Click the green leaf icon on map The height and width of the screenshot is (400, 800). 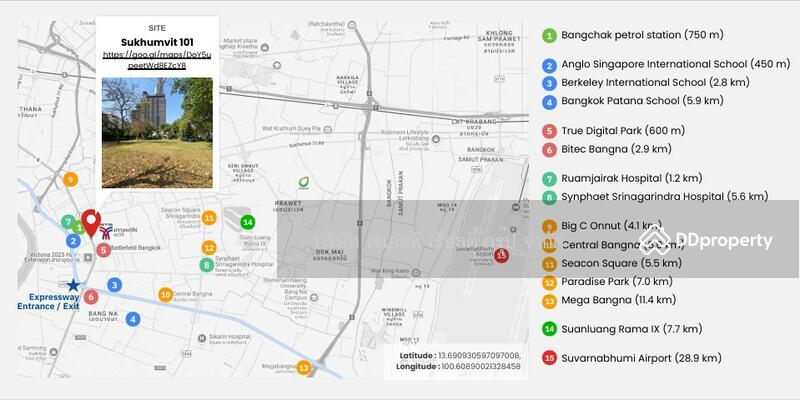click(304, 182)
